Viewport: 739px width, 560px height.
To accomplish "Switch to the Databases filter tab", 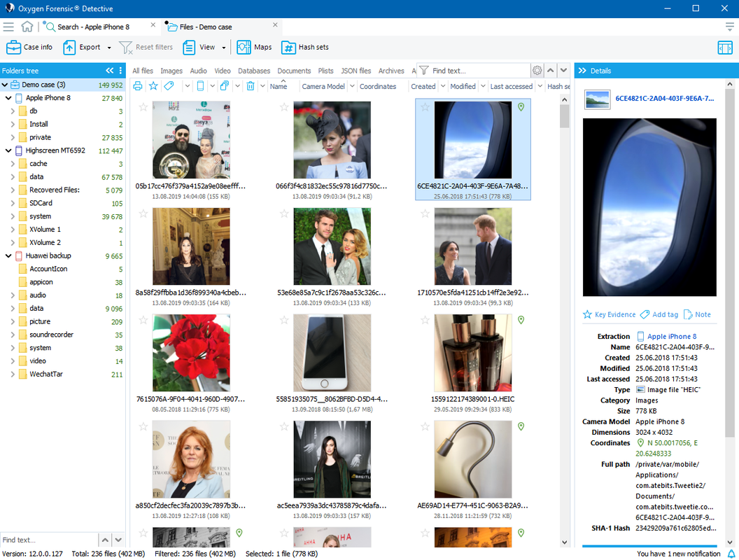I will pyautogui.click(x=254, y=71).
